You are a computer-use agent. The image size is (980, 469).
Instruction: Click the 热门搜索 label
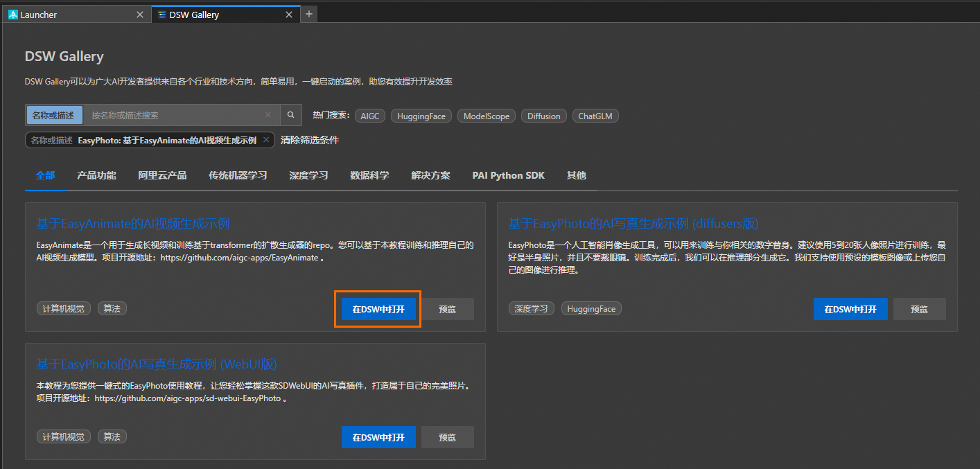[x=331, y=116]
